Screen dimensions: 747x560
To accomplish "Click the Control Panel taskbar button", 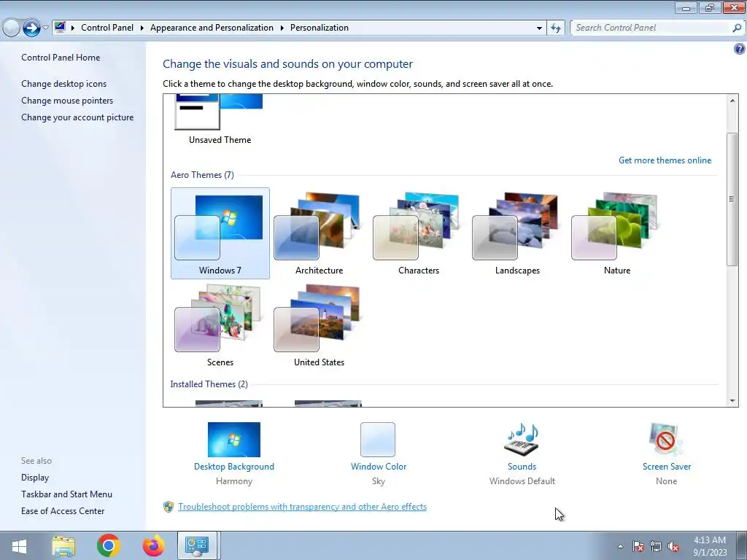I will click(197, 545).
